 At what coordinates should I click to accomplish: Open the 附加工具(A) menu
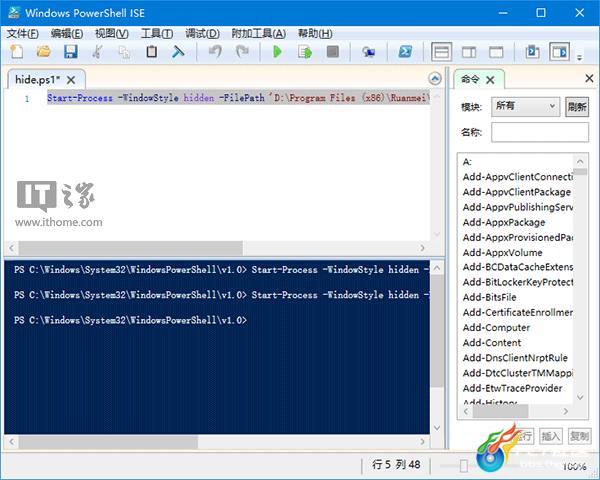(259, 34)
